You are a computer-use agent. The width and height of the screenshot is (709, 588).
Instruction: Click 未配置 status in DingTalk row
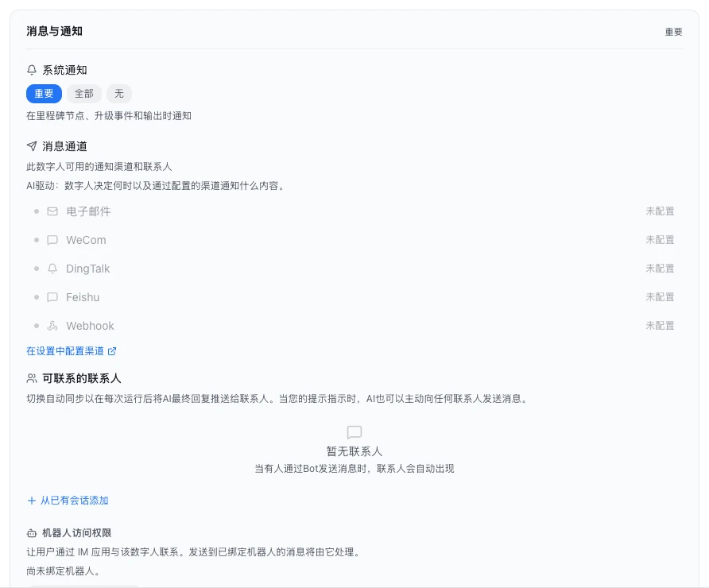click(660, 268)
